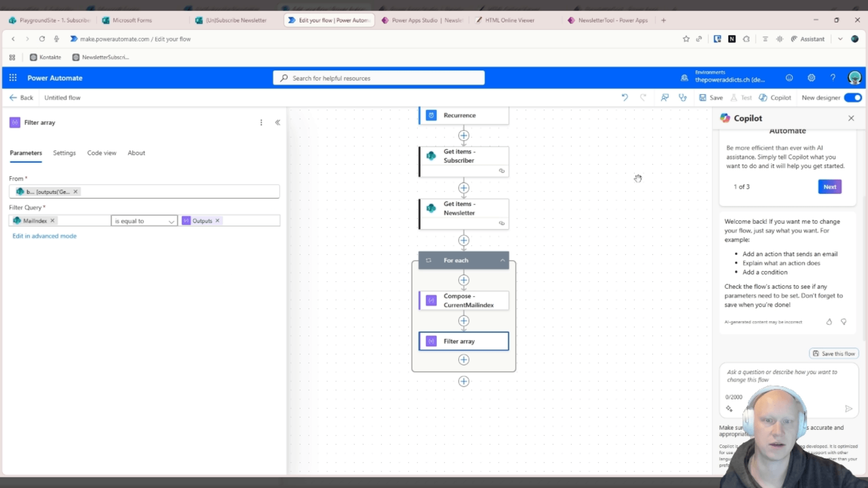The height and width of the screenshot is (488, 868).
Task: Click the Redo arrow in flow toolbar
Action: coord(643,98)
